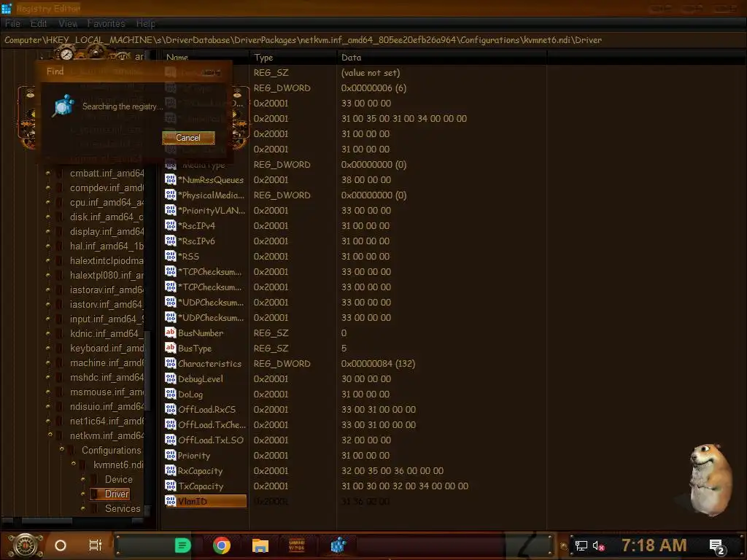Select the *RSS value icon
This screenshot has width=747, height=560.
[171, 256]
